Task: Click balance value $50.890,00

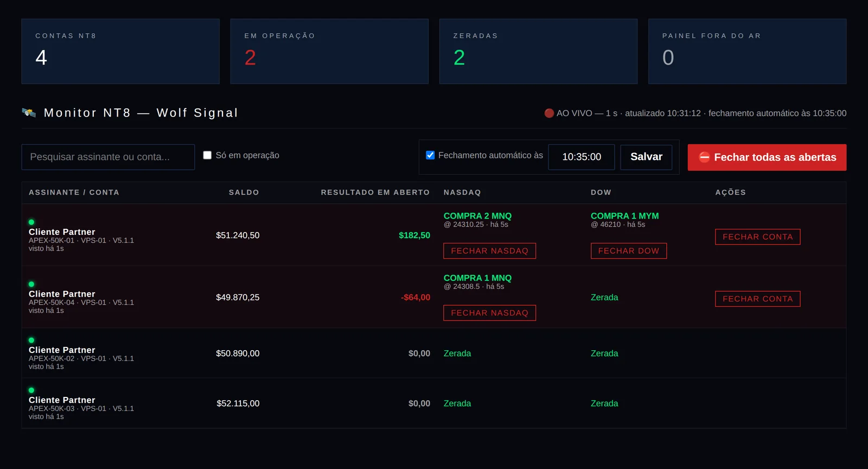Action: point(238,354)
